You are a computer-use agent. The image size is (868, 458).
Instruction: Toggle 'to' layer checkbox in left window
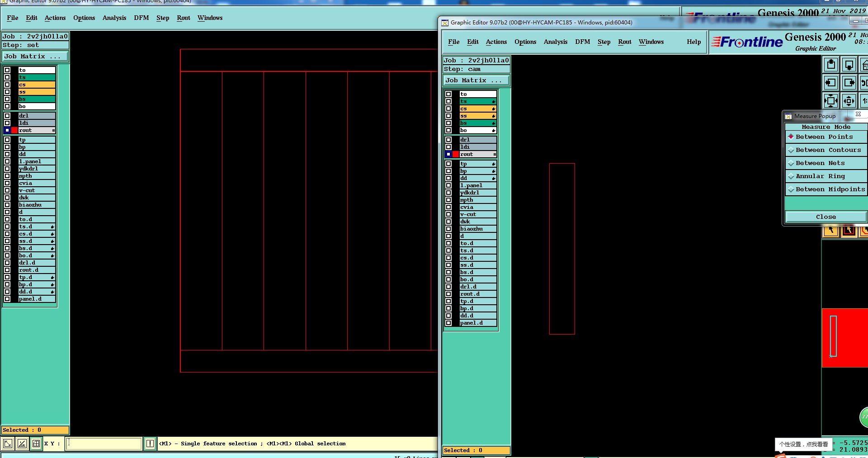pos(7,70)
